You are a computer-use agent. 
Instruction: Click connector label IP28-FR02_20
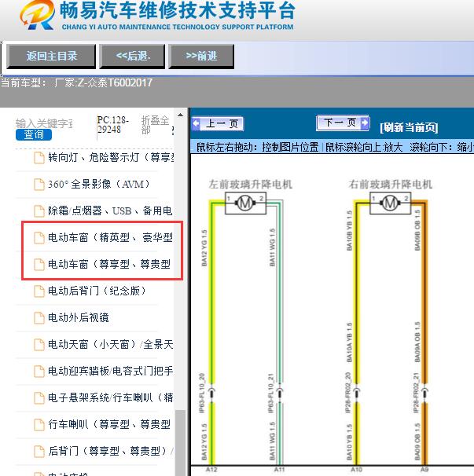[x=348, y=392]
